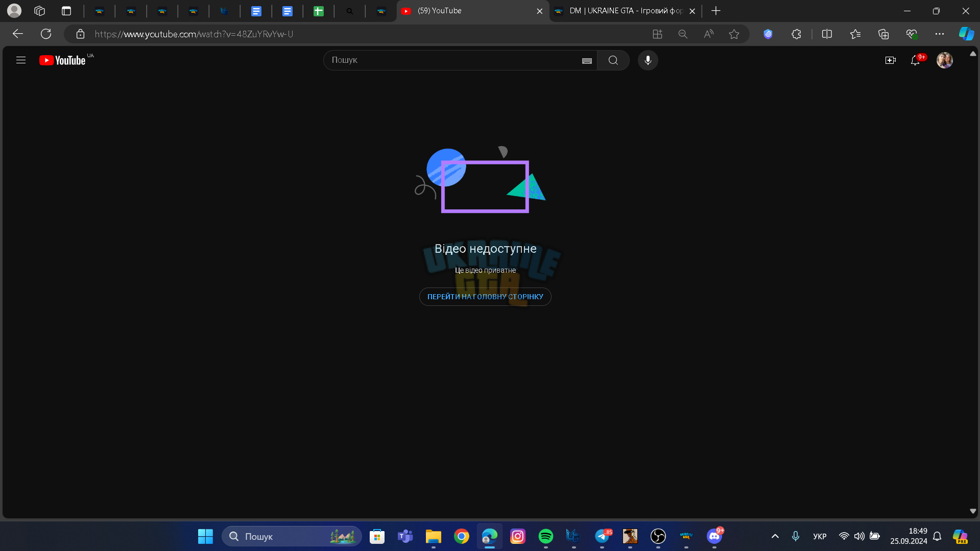Open the YouTube guide hamburger menu
The width and height of the screenshot is (980, 551).
[21, 60]
